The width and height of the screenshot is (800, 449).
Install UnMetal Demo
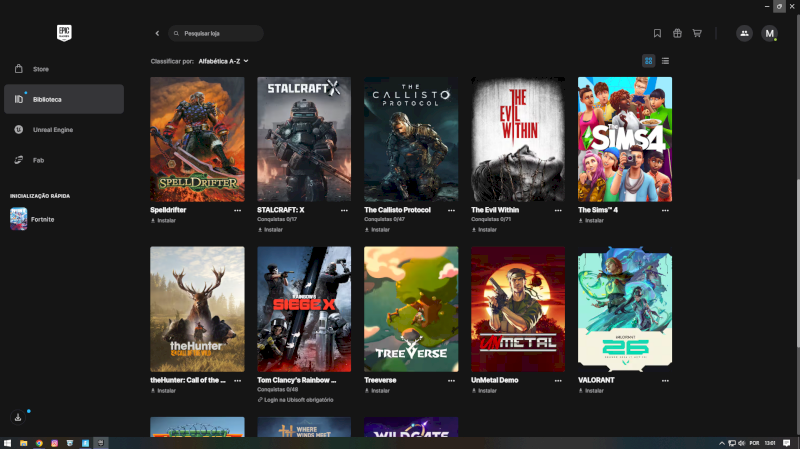[484, 391]
